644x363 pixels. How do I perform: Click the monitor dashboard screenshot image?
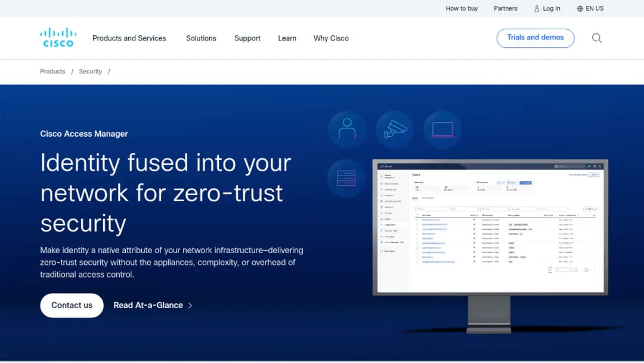tap(490, 246)
